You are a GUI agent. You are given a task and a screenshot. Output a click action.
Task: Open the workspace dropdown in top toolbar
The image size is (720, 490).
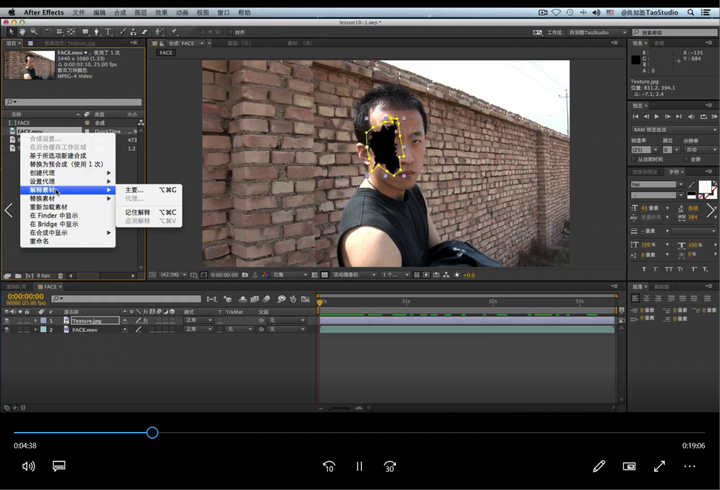pos(597,32)
